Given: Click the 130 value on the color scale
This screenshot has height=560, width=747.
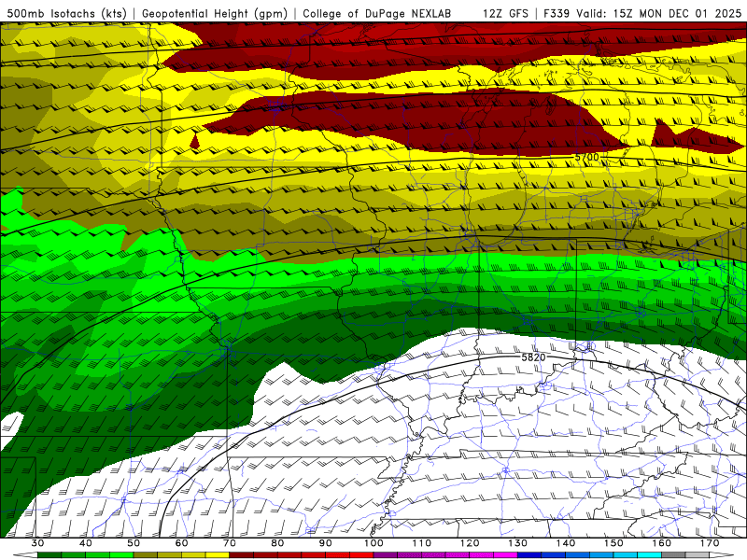Looking at the screenshot, I should click(x=518, y=543).
